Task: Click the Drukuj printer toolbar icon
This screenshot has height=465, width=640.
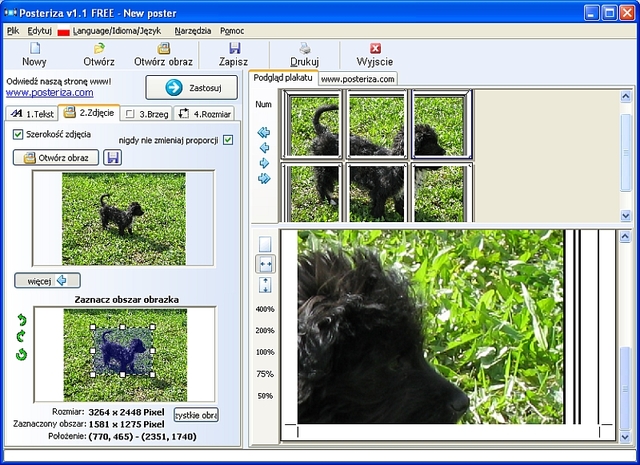Action: pos(304,48)
